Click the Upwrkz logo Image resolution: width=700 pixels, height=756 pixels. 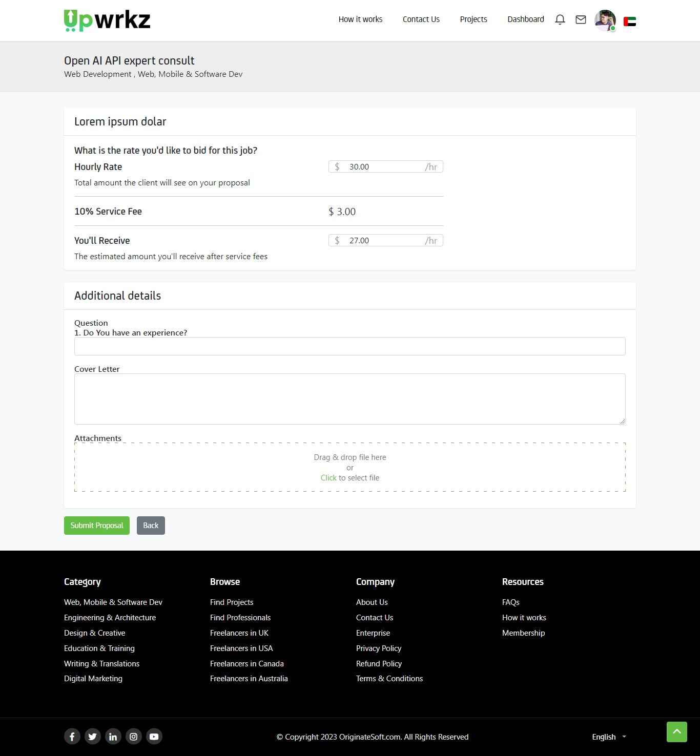click(107, 20)
